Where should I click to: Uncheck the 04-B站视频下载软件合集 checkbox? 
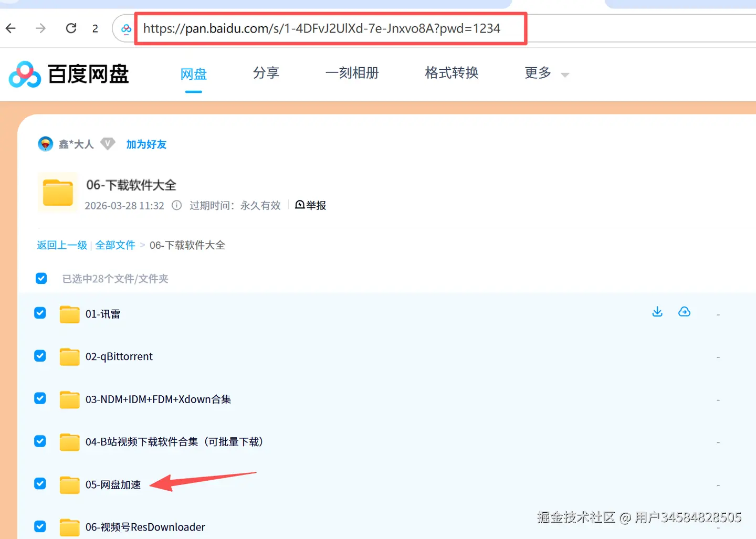(x=40, y=441)
